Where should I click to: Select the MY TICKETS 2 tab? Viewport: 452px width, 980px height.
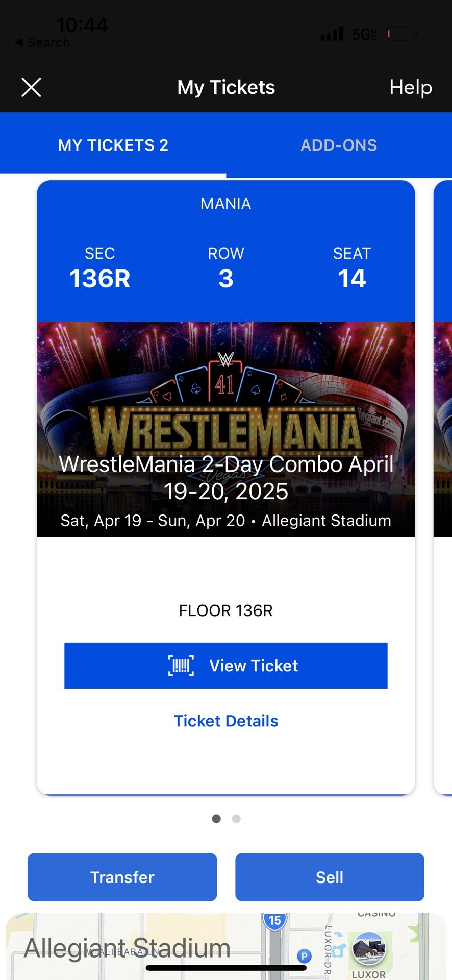[x=113, y=145]
